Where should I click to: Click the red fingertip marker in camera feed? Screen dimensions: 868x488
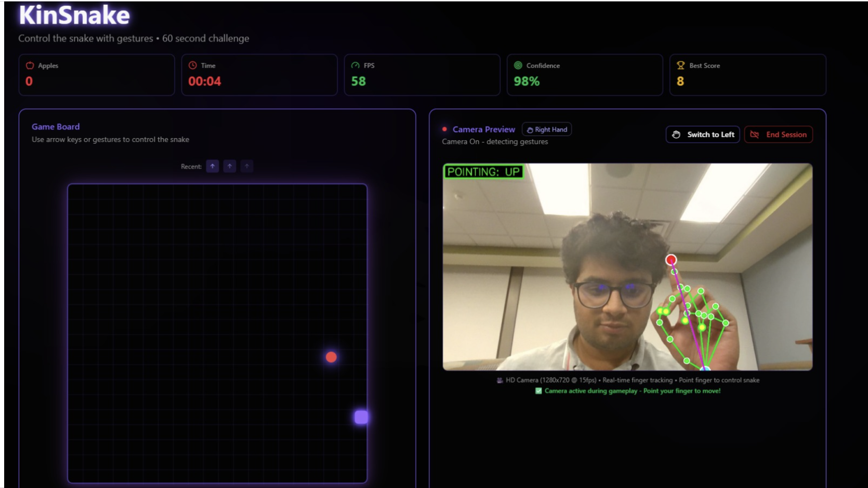tap(671, 260)
